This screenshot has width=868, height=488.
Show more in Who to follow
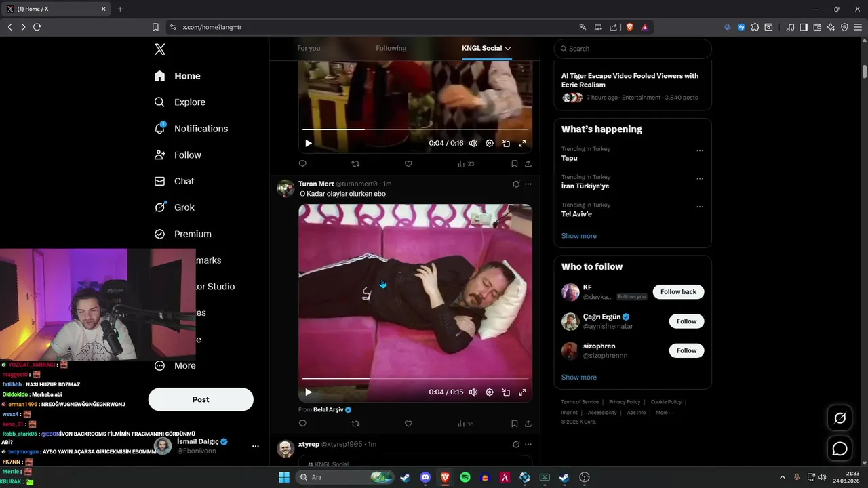tap(578, 377)
